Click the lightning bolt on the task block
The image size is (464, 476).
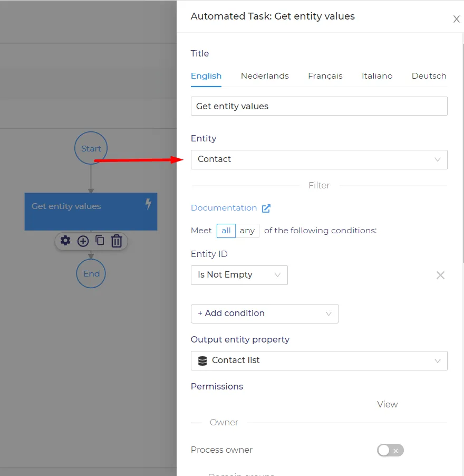[148, 204]
